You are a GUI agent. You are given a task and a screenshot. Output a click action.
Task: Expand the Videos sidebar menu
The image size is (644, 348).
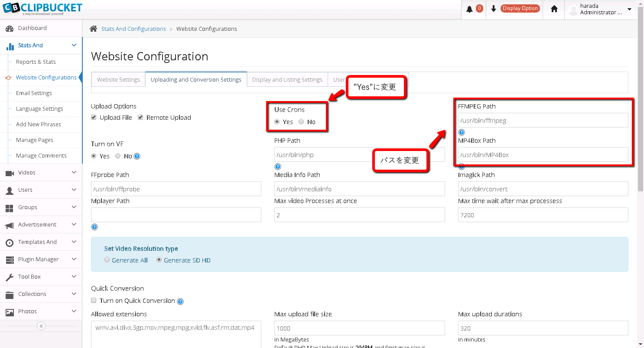pyautogui.click(x=41, y=173)
